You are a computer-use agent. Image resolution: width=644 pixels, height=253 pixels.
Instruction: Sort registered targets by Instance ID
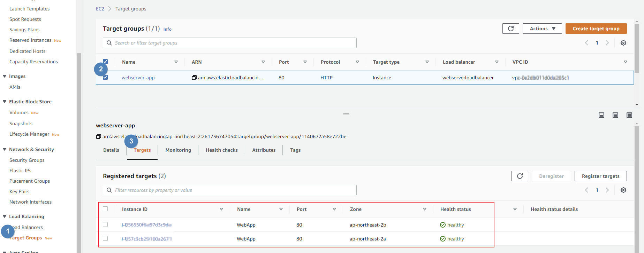click(221, 209)
